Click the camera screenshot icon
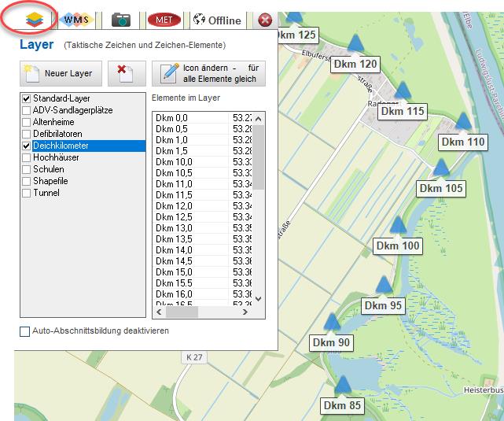This screenshot has width=504, height=421. pos(120,20)
